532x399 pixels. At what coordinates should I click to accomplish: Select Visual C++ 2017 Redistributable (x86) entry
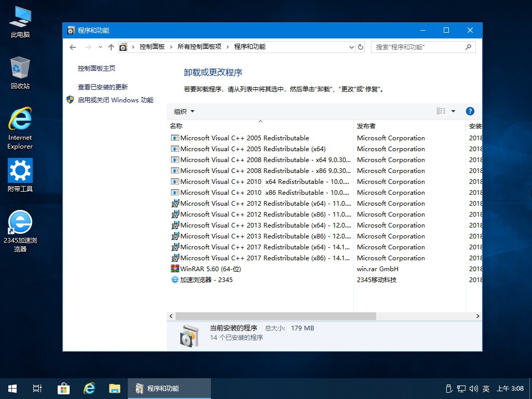click(261, 258)
